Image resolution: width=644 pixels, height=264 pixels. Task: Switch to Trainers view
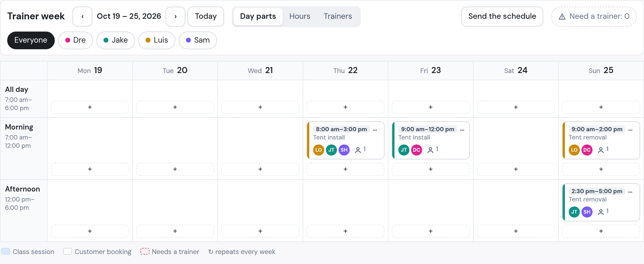pos(338,17)
